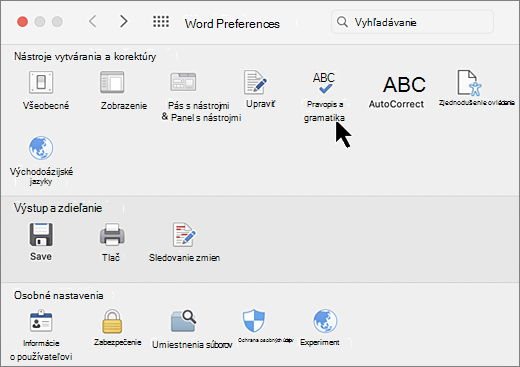520x367 pixels.
Task: Open the Informácie o používateľovi icon
Action: (41, 321)
